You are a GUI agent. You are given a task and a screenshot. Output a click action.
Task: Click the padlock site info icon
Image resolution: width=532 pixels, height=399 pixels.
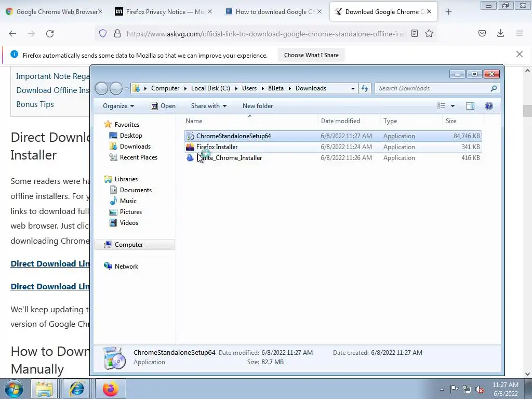click(x=117, y=33)
